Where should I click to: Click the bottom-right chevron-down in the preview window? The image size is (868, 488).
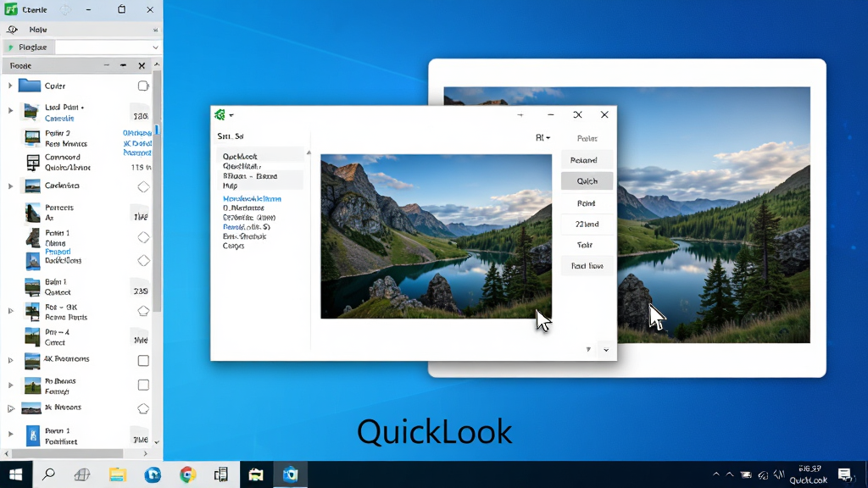pos(606,350)
